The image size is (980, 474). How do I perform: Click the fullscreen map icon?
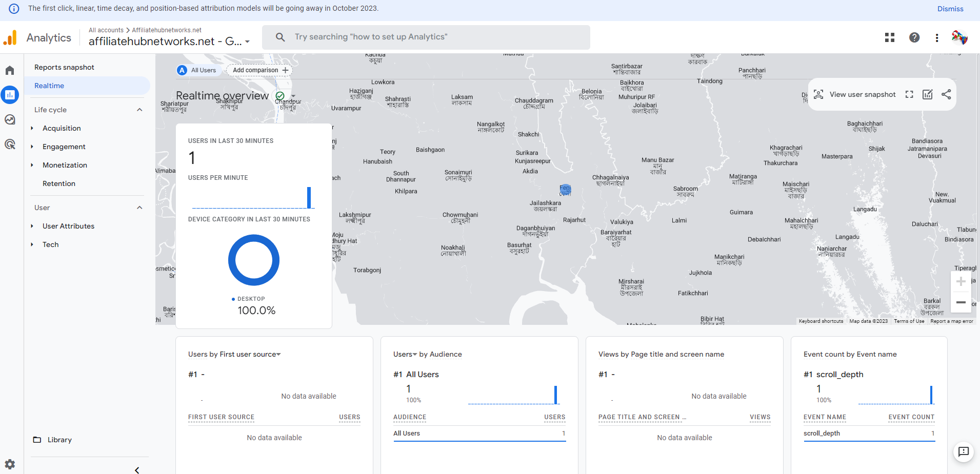coord(909,94)
